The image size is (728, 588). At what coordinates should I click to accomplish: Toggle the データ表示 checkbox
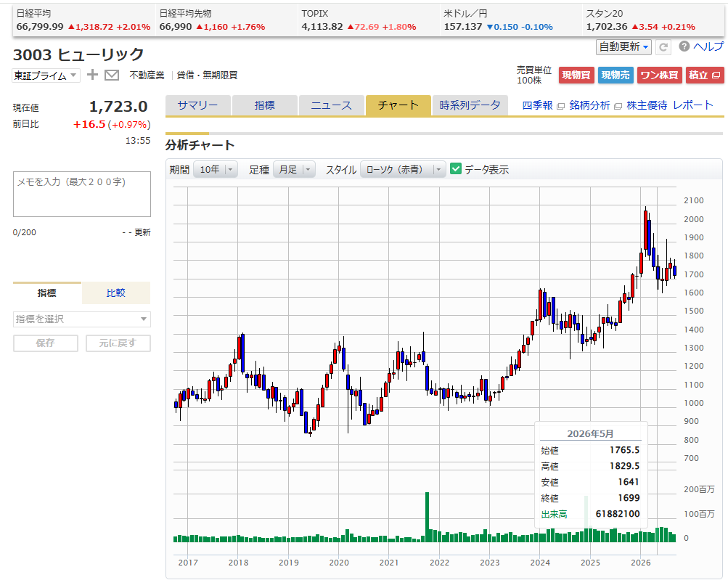coord(456,169)
